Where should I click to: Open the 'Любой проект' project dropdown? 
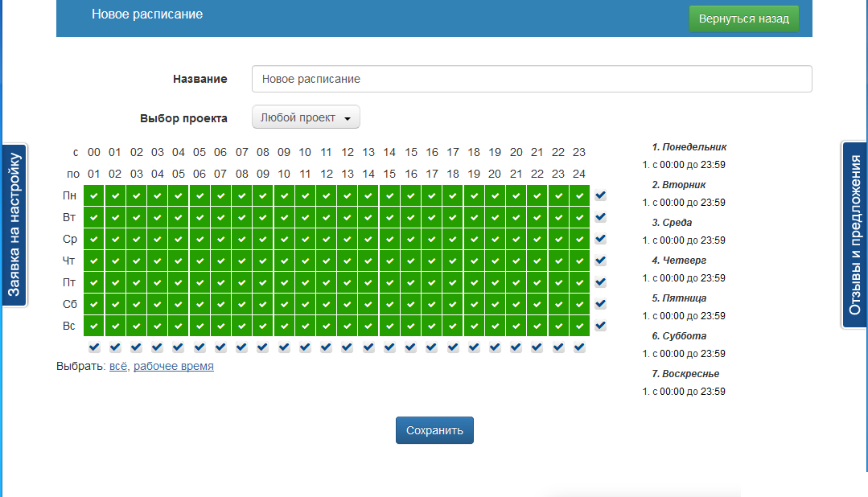coord(306,117)
